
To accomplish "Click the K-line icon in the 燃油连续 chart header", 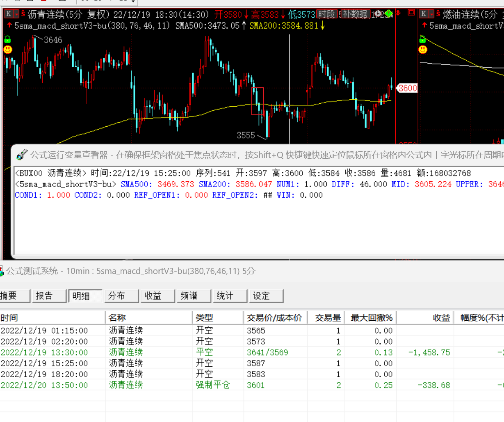I will click(x=424, y=14).
